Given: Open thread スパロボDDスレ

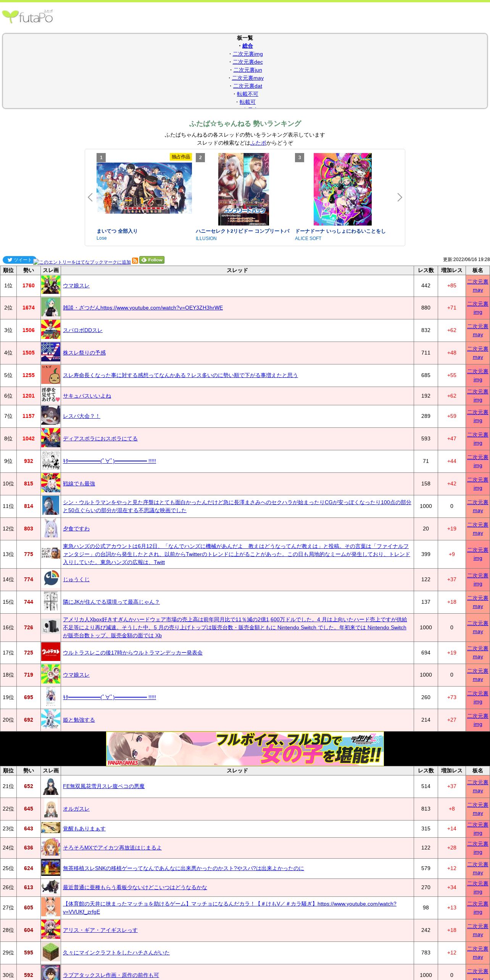Looking at the screenshot, I should (83, 330).
